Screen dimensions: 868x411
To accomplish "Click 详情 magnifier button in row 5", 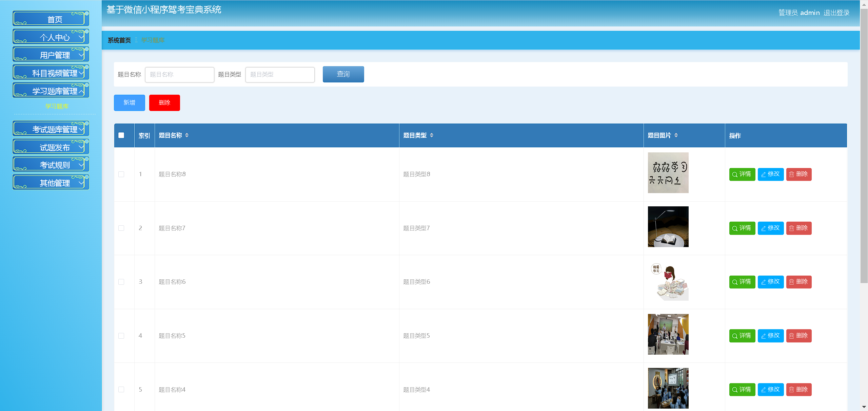I will tap(742, 390).
